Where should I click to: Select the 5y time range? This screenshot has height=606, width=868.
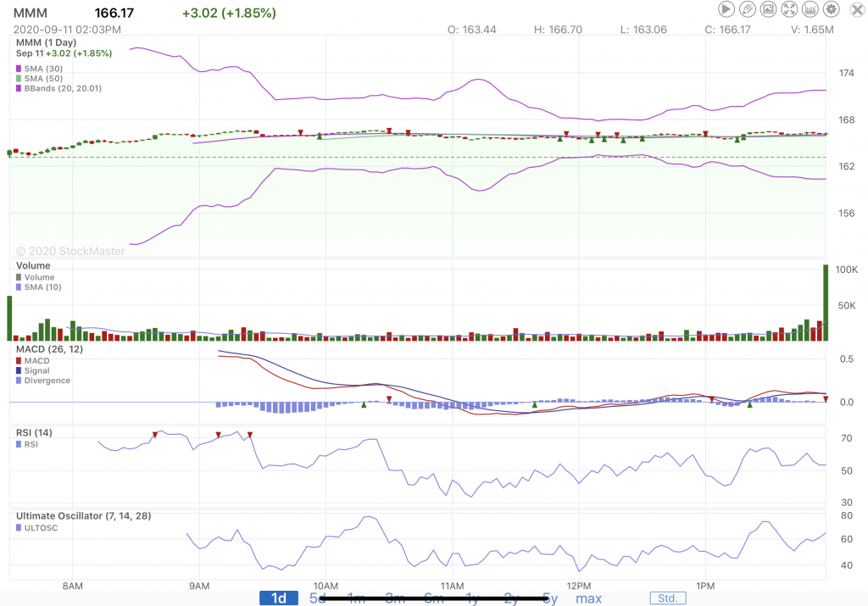click(x=549, y=598)
